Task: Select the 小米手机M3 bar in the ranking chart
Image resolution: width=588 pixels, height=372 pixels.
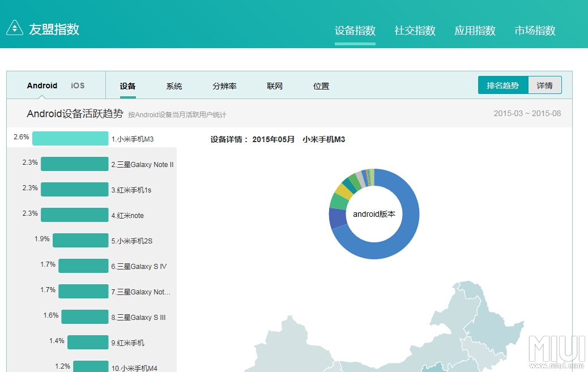Action: tap(69, 138)
